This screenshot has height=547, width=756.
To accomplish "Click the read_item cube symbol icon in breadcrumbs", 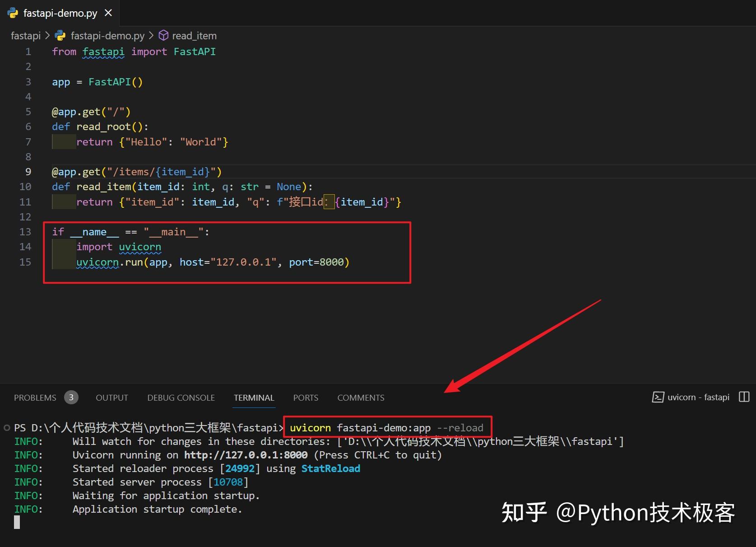I will 163,35.
